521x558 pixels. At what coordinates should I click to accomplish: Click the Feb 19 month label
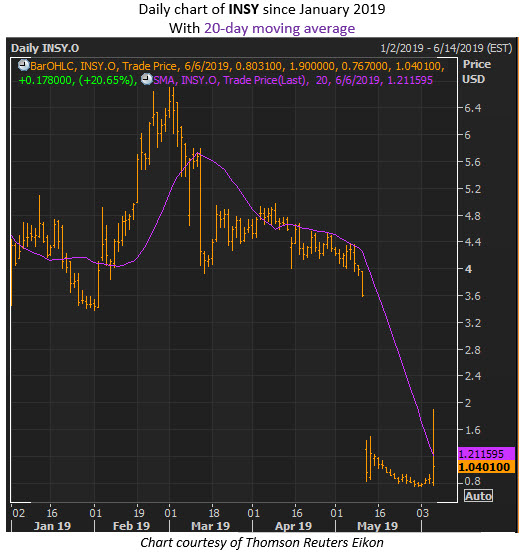coord(131,526)
